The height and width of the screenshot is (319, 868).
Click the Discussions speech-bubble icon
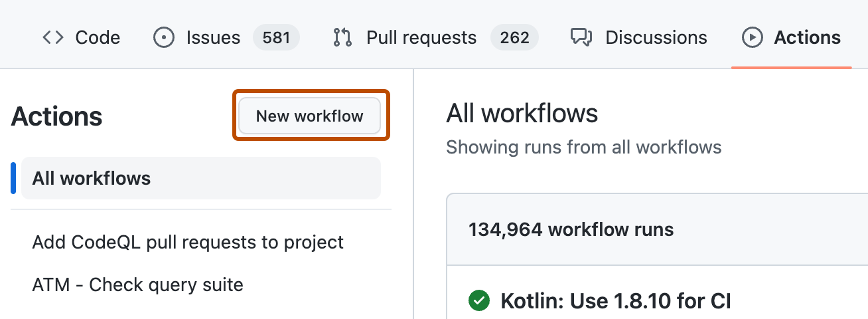coord(581,37)
